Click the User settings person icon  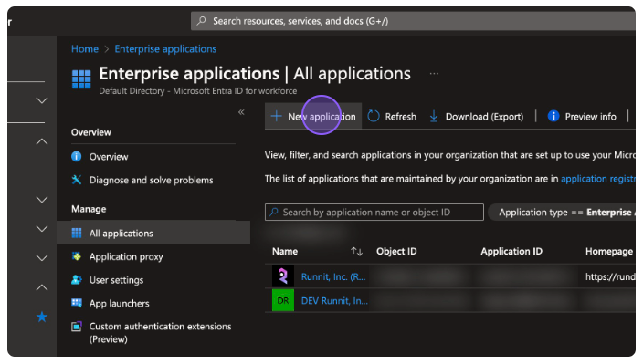pos(77,280)
